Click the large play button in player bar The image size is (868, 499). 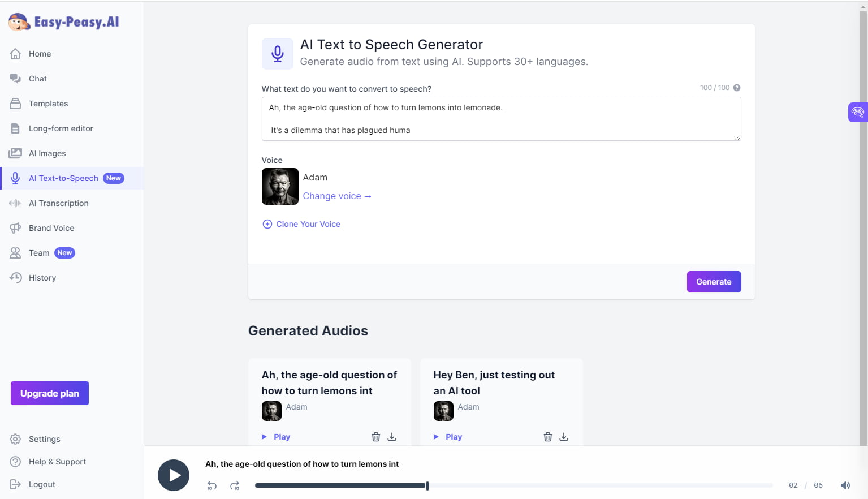click(174, 475)
